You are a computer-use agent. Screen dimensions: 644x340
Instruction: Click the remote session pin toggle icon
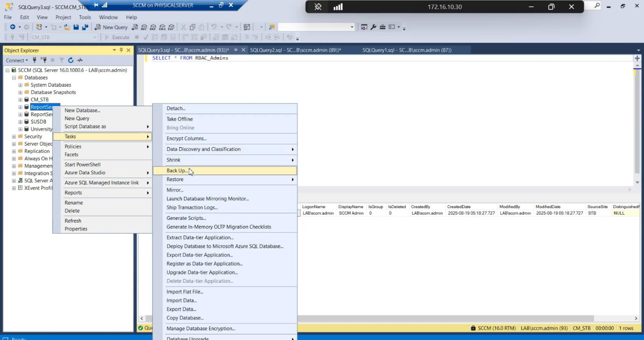click(x=318, y=7)
